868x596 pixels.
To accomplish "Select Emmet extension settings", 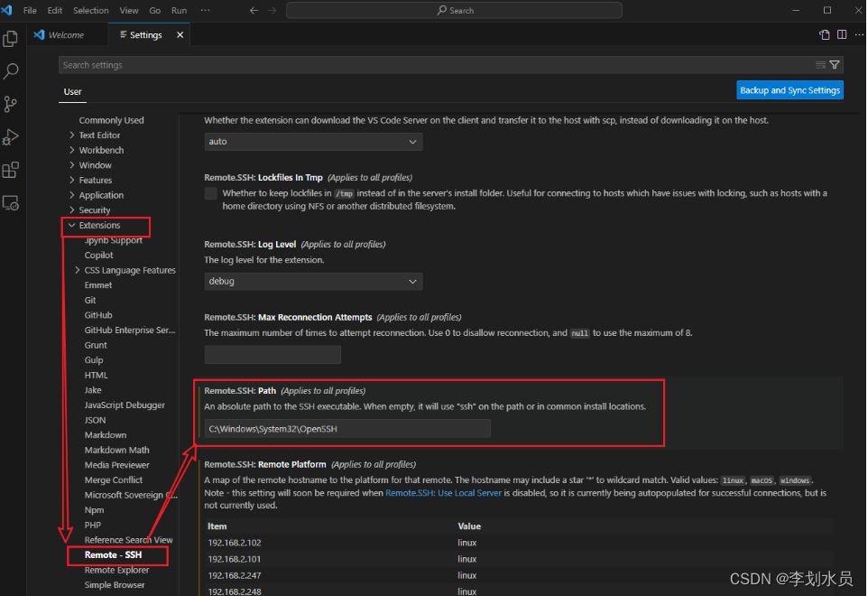I will pos(98,285).
